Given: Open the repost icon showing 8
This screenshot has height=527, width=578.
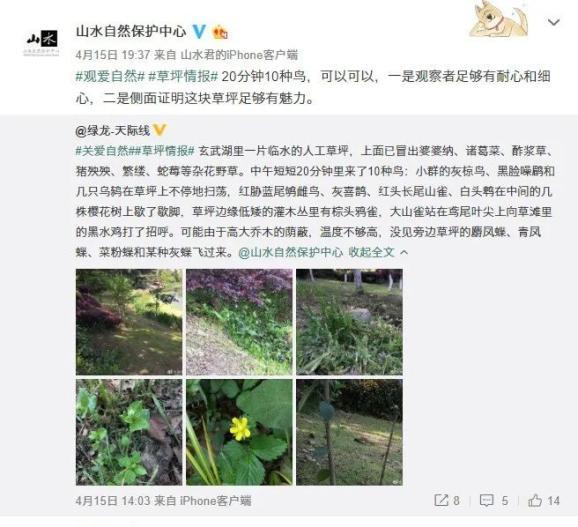Looking at the screenshot, I should pyautogui.click(x=447, y=500).
